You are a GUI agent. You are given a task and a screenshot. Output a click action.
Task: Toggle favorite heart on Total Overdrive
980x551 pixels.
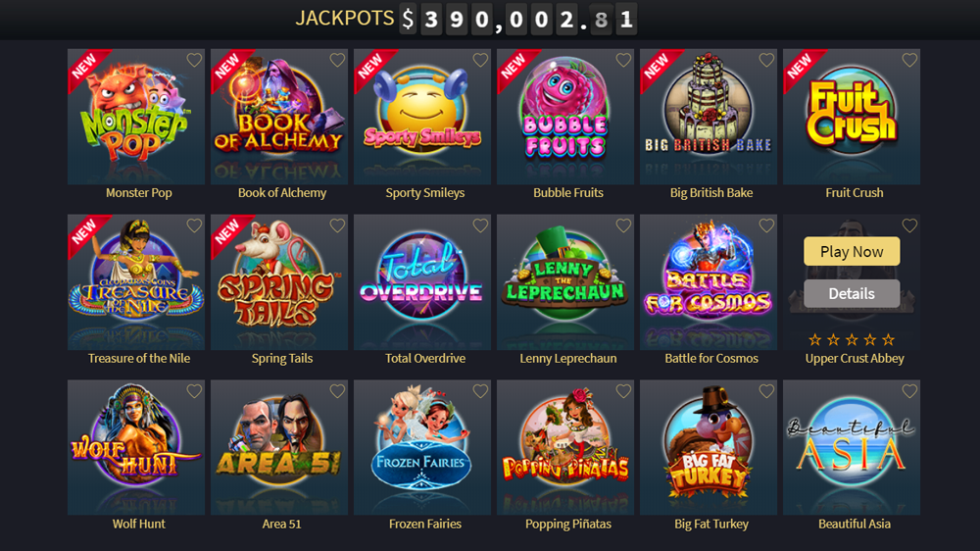(x=480, y=225)
